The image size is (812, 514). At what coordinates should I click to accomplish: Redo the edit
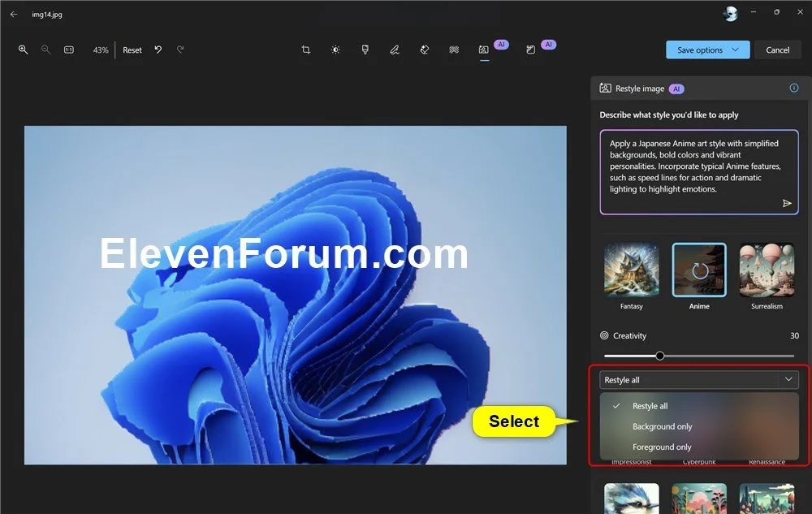point(180,50)
